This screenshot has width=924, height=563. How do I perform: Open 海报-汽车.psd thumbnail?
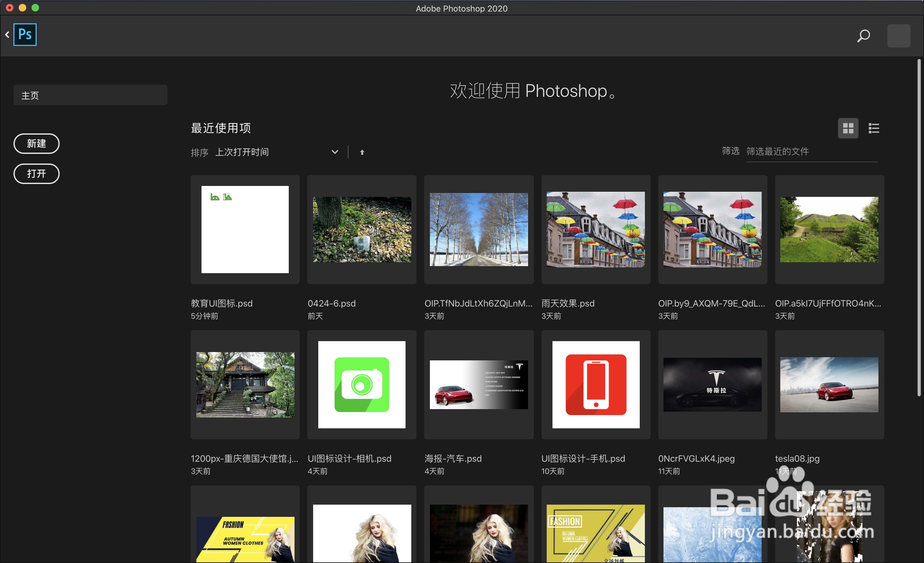click(478, 385)
